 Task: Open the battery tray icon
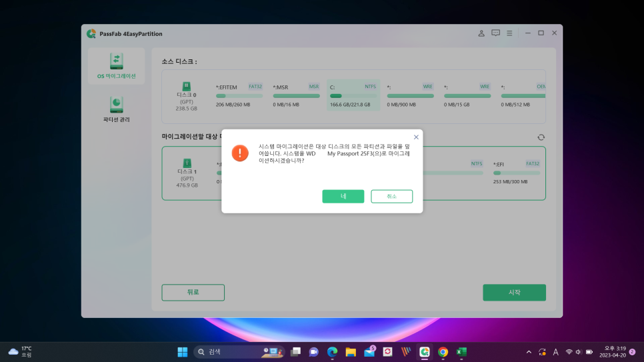click(x=589, y=352)
